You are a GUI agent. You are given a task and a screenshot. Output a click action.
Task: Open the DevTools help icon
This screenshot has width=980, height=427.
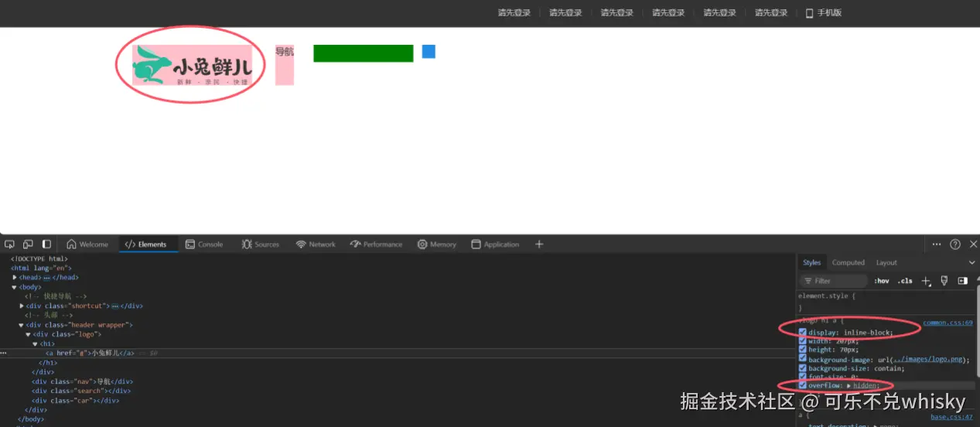pos(955,244)
